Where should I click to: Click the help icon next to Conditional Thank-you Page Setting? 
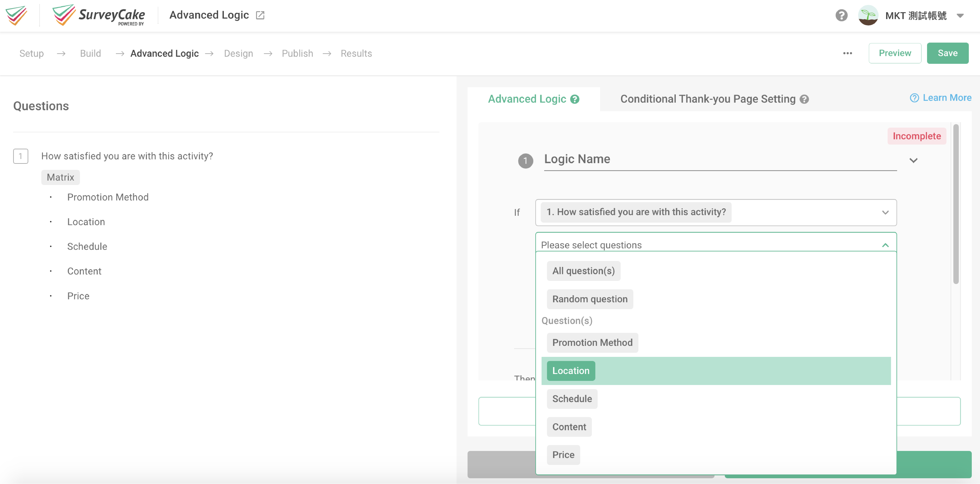tap(804, 99)
